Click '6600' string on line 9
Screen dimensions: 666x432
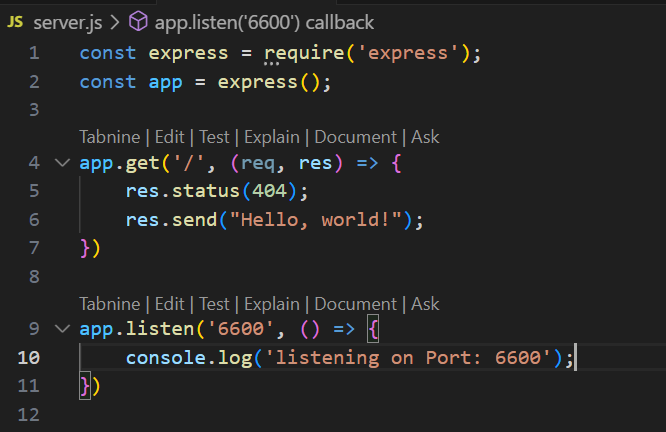(x=241, y=329)
